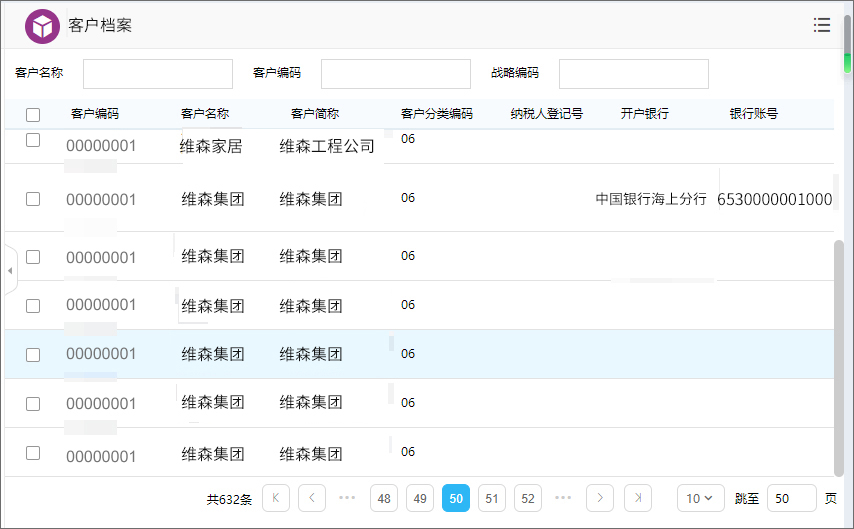
Task: Select the row with 中国银行海上分行 checkbox
Action: [33, 199]
